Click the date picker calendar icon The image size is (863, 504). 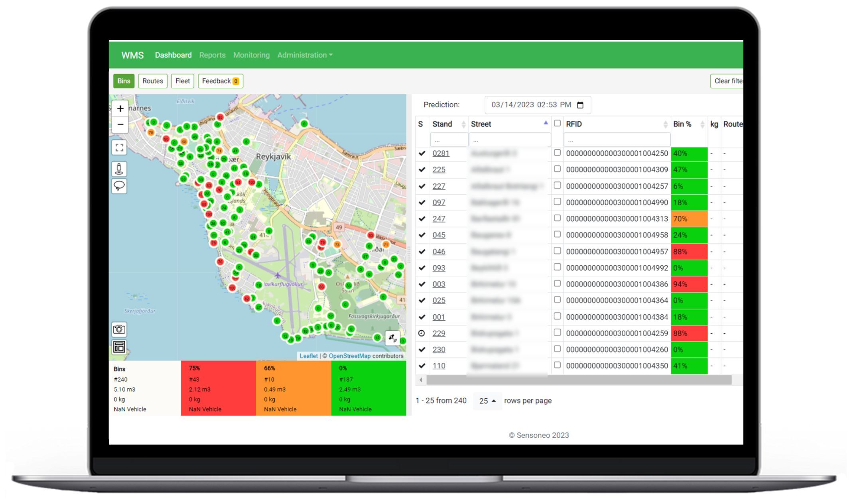pyautogui.click(x=580, y=105)
